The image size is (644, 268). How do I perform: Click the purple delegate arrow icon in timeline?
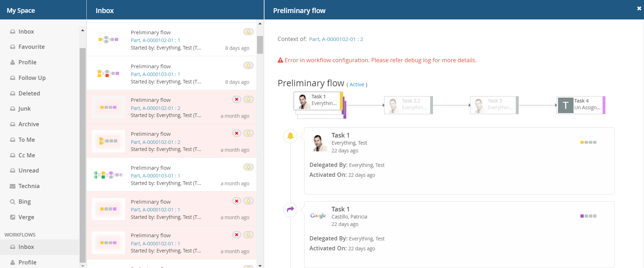(290, 209)
